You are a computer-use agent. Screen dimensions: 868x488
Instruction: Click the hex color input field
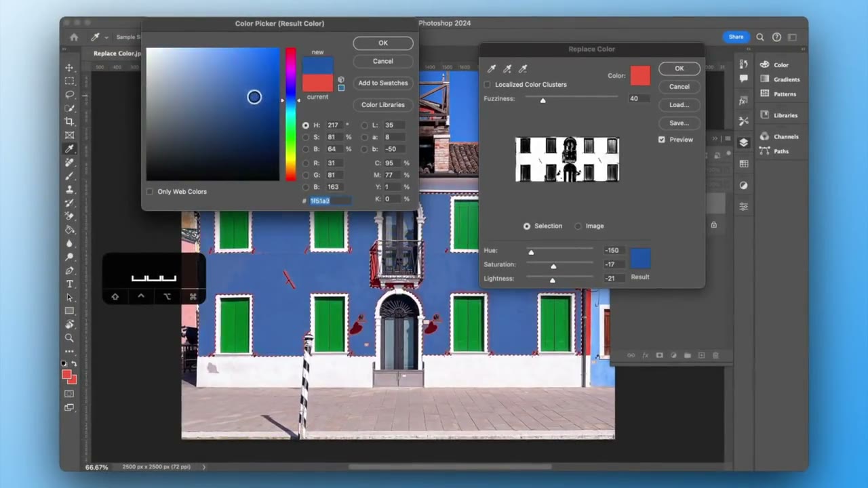(331, 201)
